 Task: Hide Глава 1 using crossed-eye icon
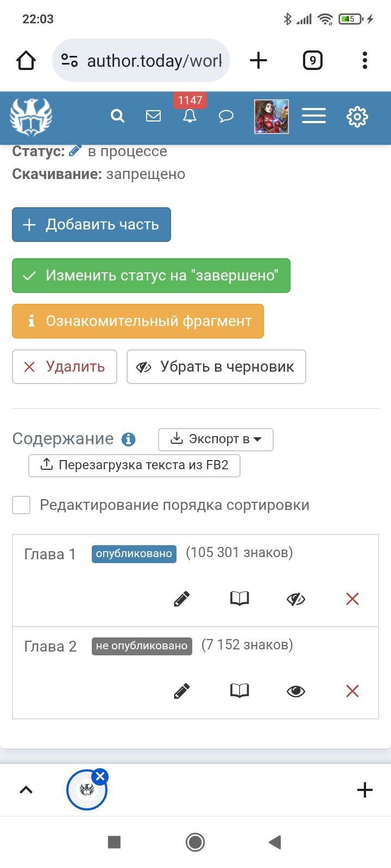(x=296, y=598)
